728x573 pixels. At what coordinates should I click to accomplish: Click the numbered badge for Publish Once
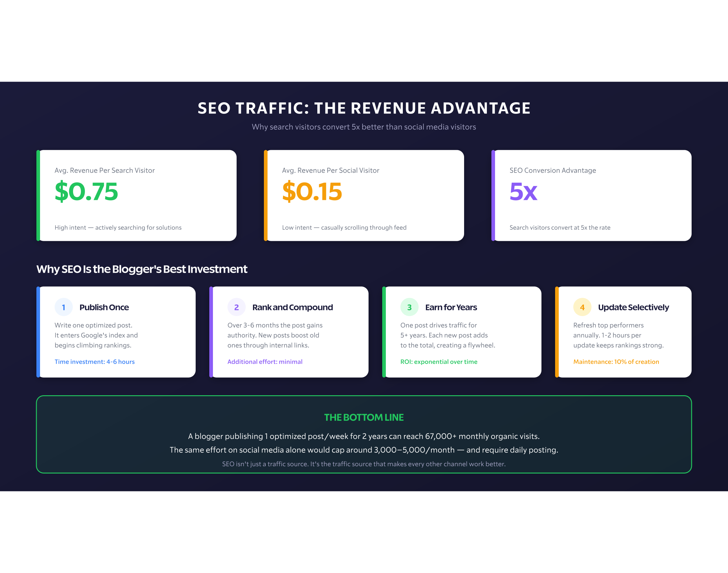pos(64,307)
